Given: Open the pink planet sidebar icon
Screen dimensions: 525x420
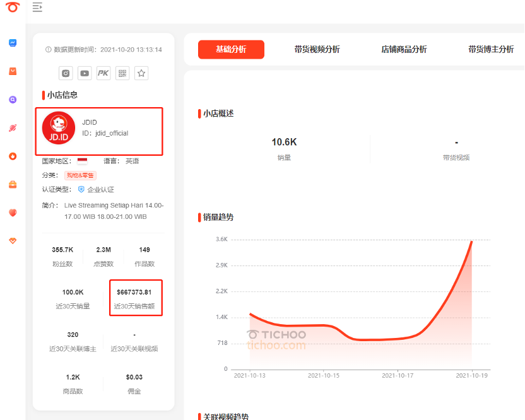Looking at the screenshot, I should click(x=13, y=128).
